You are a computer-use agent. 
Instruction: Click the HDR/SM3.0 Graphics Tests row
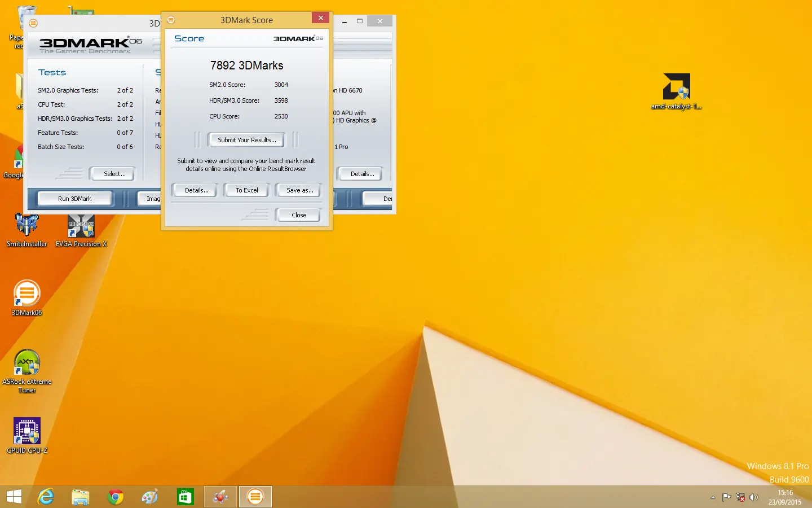(85, 119)
